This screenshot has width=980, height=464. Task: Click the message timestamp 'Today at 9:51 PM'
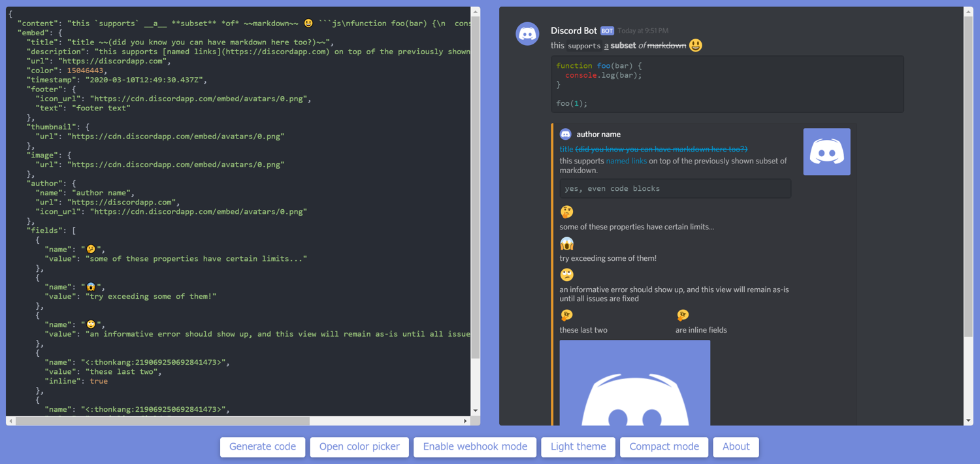pyautogui.click(x=643, y=31)
